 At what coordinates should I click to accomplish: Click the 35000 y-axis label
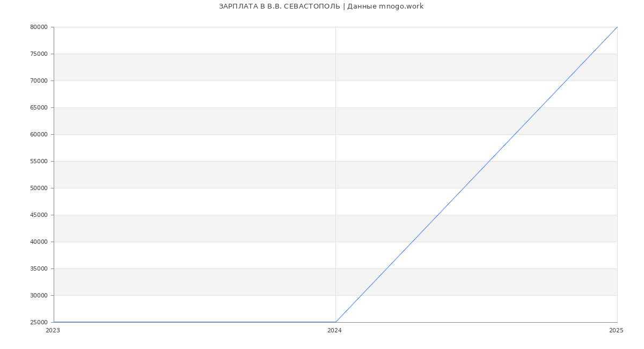pos(39,269)
